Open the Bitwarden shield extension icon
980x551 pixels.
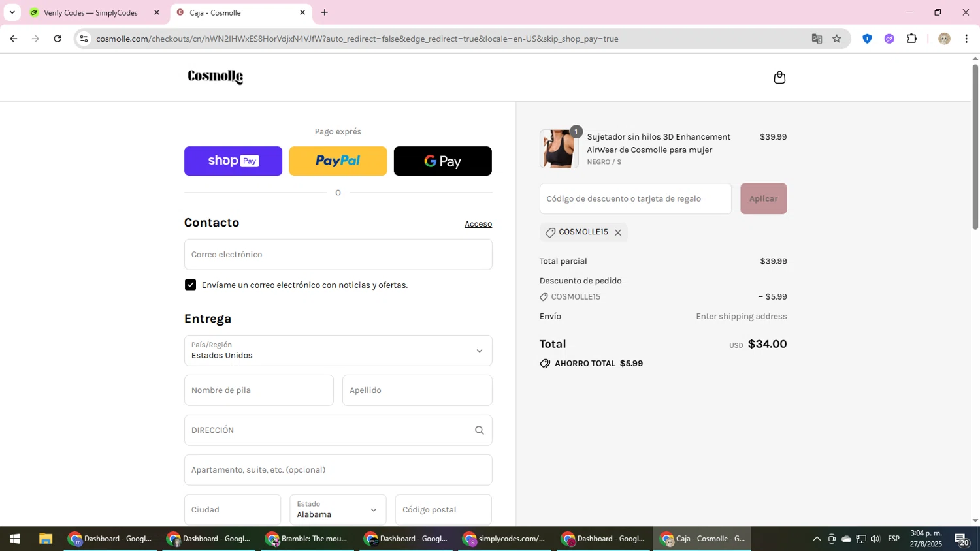[867, 39]
